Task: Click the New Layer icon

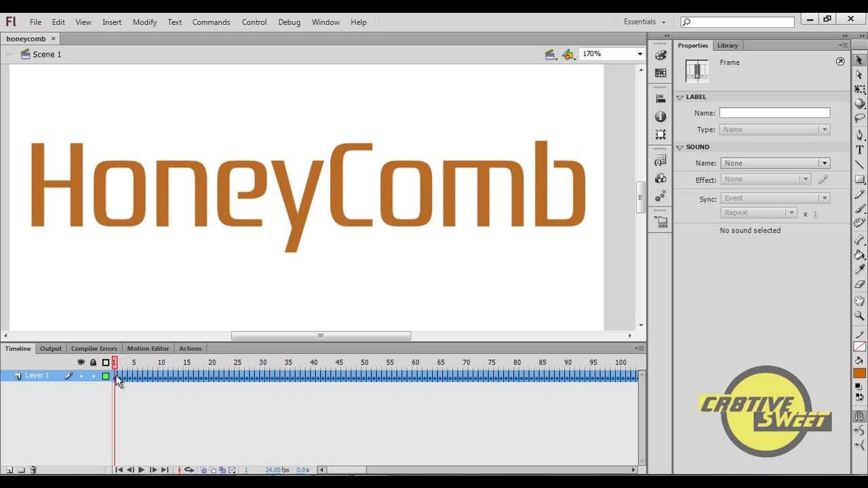Action: [9, 470]
